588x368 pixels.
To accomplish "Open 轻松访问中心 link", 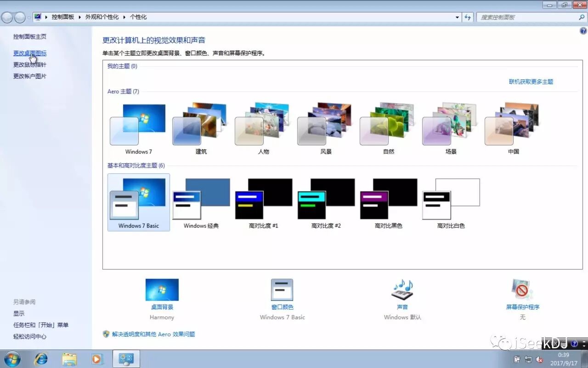I will pos(29,336).
